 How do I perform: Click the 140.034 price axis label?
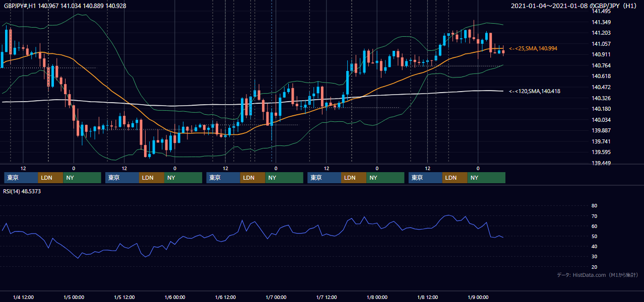click(601, 120)
